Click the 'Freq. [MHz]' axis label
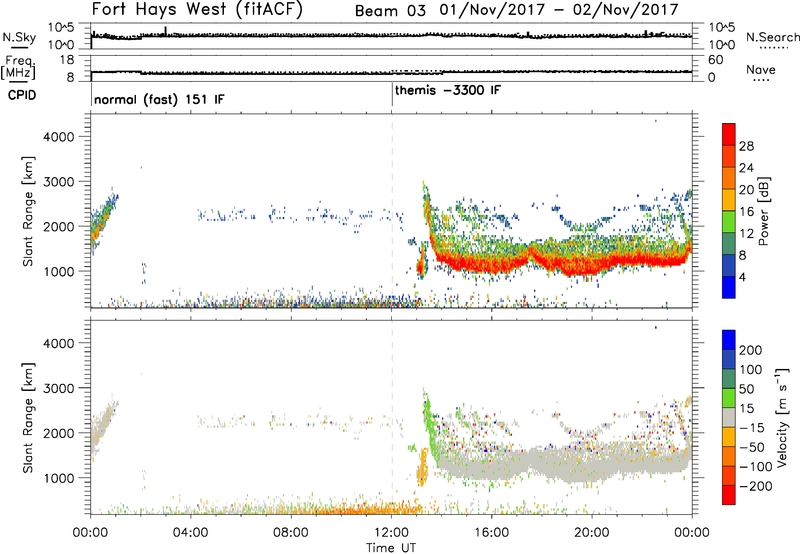 pos(18,67)
